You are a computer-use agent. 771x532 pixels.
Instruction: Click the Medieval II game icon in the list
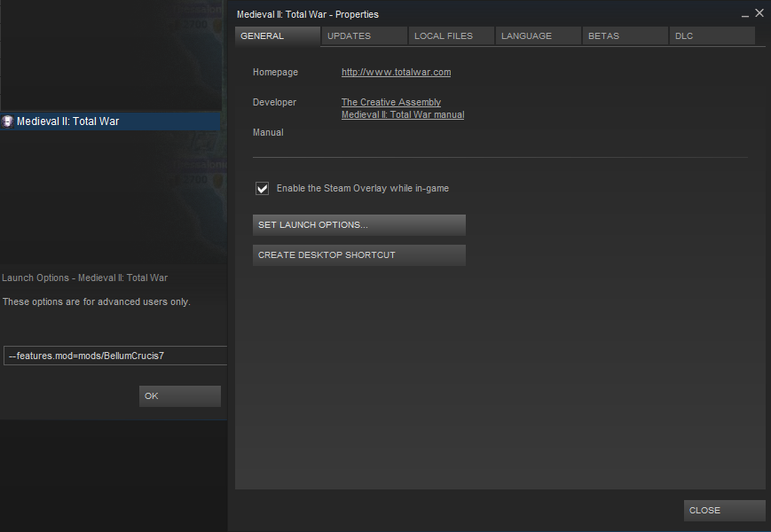pos(7,121)
